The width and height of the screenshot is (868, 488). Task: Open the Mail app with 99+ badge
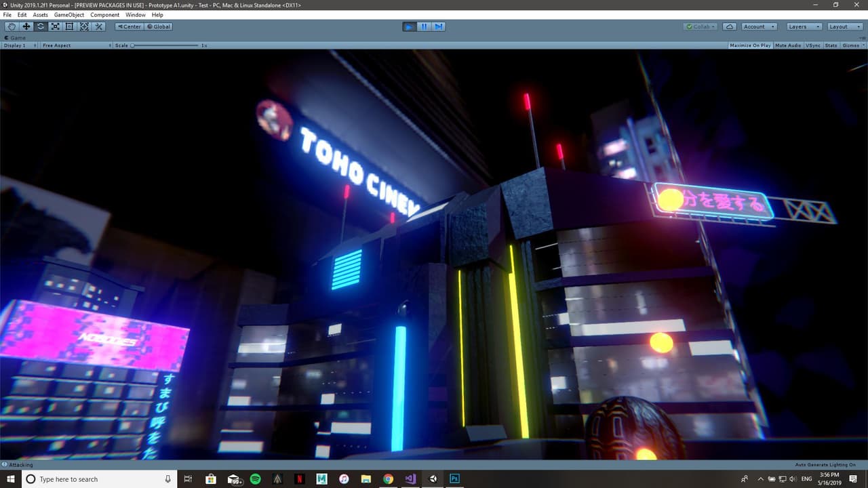[x=234, y=479]
